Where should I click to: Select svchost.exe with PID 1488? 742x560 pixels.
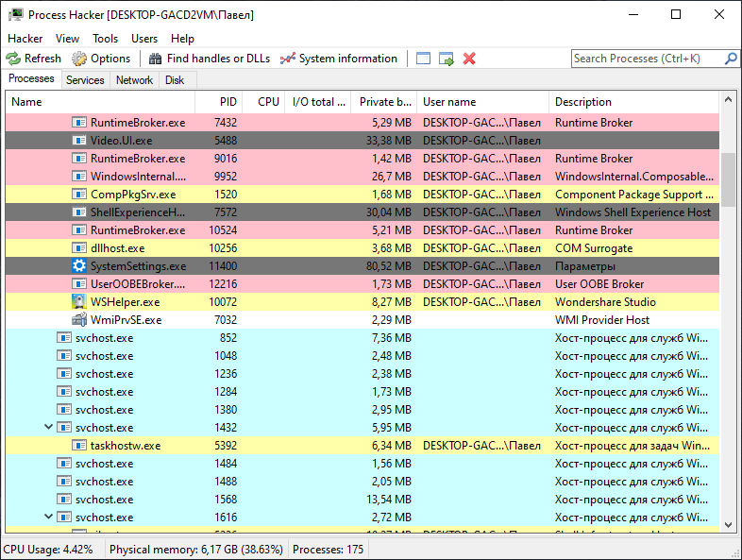[363, 482]
